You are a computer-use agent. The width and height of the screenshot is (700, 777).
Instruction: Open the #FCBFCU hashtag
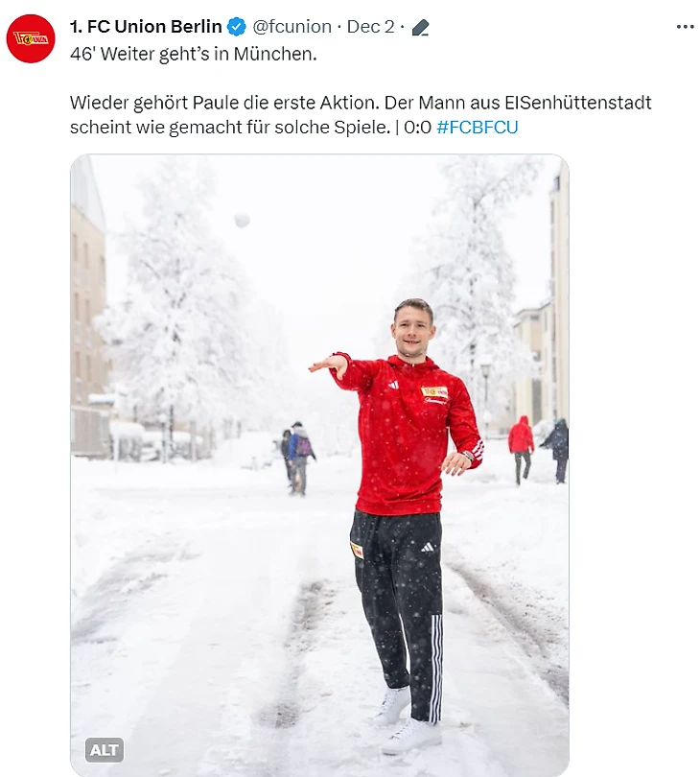[478, 128]
